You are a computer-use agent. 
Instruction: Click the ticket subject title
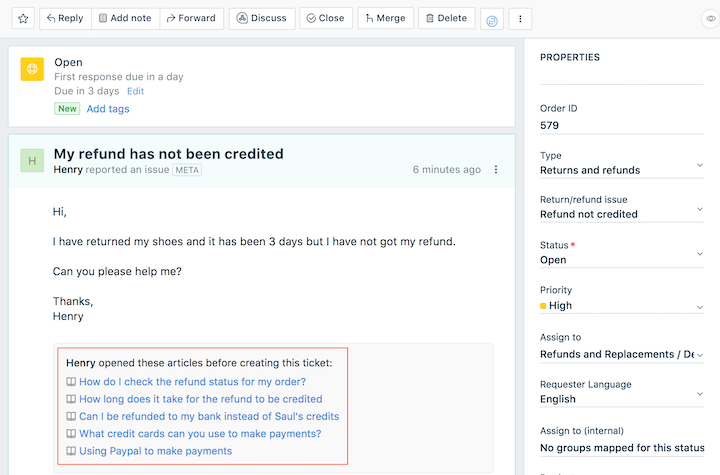169,154
